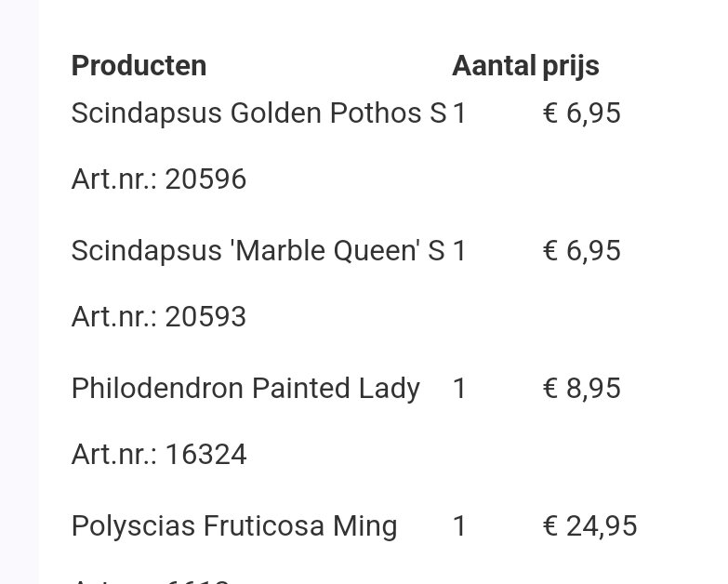Select Scindapsus 'Marble Queen' S product name
This screenshot has width=728, height=584.
(258, 251)
